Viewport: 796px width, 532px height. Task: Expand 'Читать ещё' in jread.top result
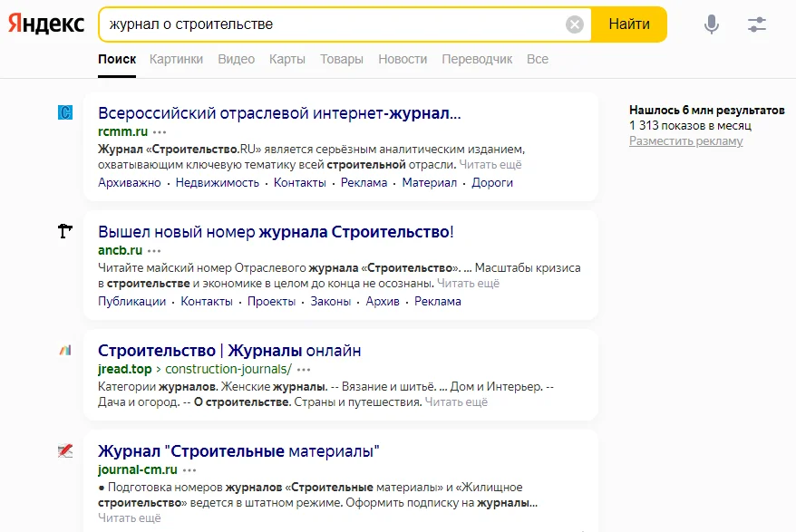tap(456, 401)
